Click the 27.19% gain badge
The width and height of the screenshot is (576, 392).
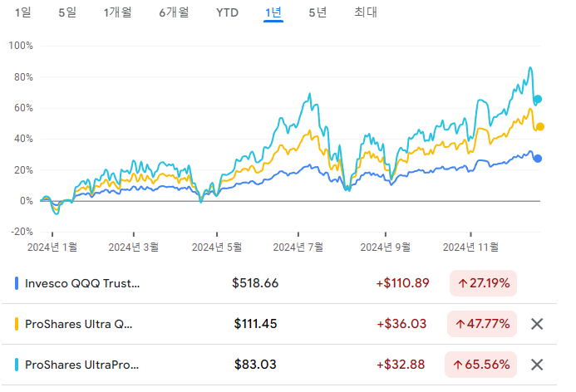483,283
